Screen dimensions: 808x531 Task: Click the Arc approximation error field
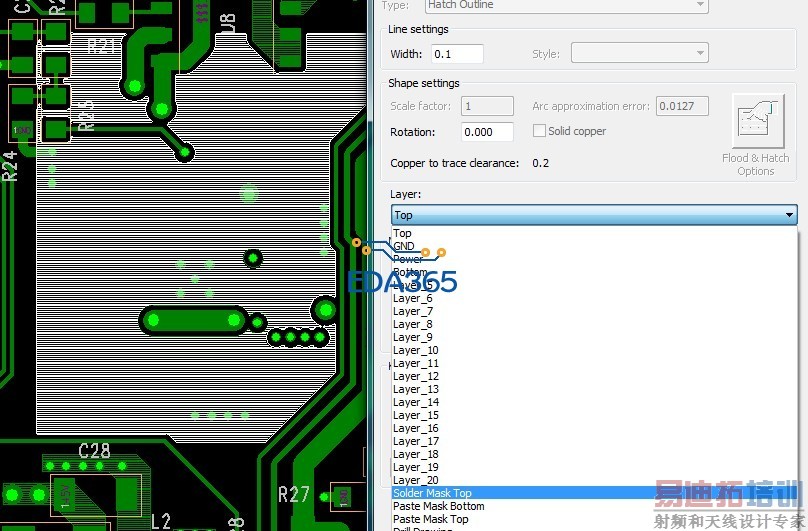click(x=682, y=106)
